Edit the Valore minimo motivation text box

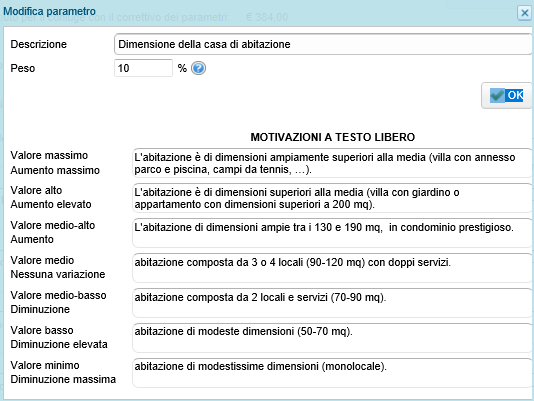click(332, 373)
